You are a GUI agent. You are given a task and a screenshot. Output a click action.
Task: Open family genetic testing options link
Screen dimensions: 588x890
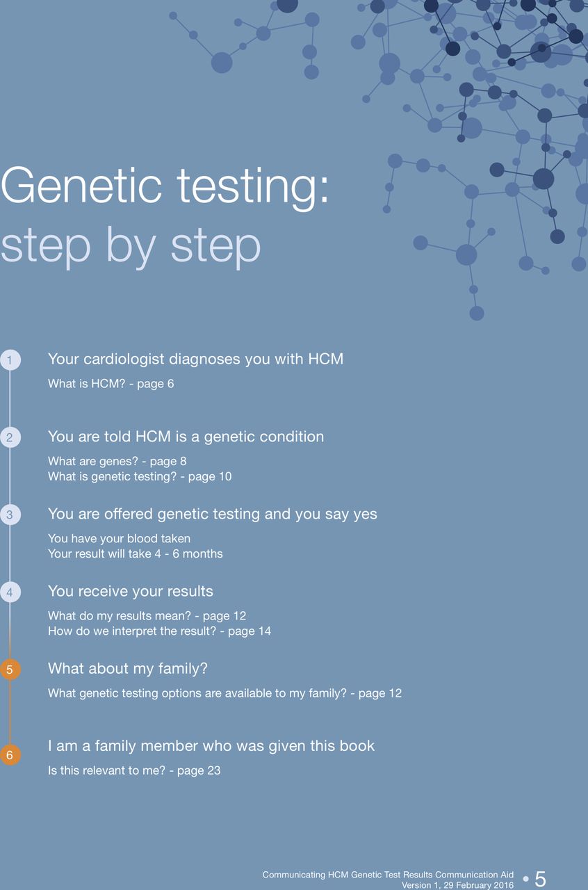[224, 693]
